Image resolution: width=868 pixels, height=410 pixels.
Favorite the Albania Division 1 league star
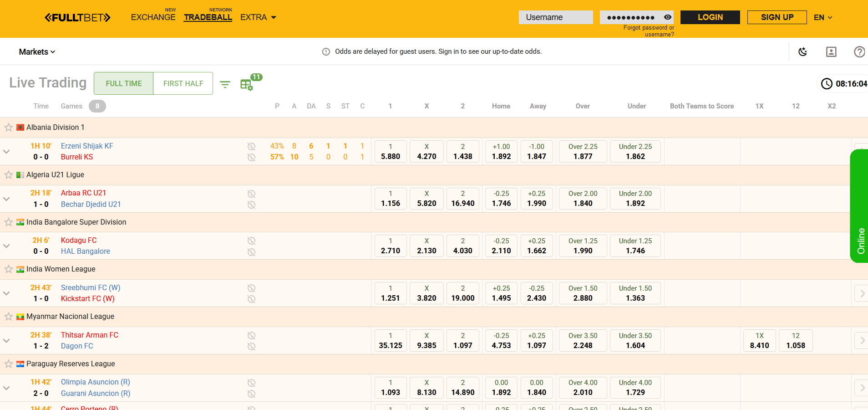tap(9, 128)
